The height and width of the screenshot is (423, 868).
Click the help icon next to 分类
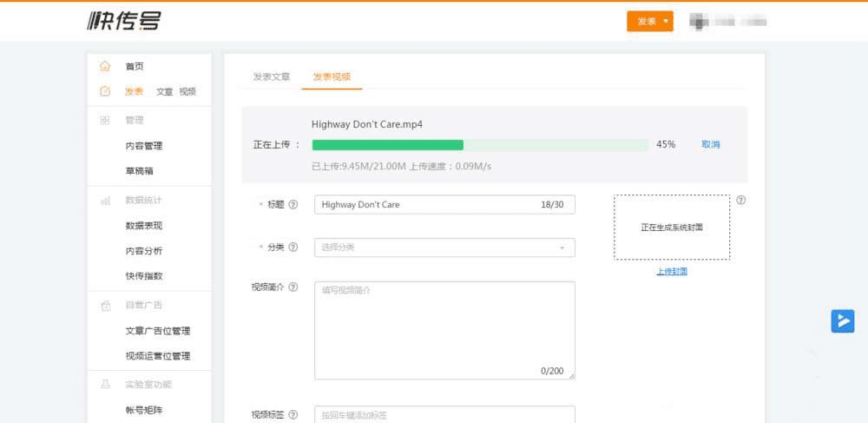click(293, 247)
